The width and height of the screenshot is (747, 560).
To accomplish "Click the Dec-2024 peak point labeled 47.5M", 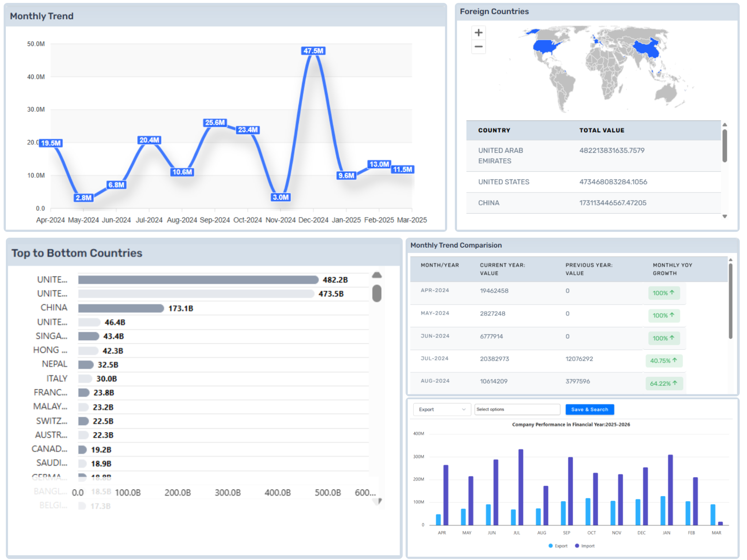I will click(313, 51).
